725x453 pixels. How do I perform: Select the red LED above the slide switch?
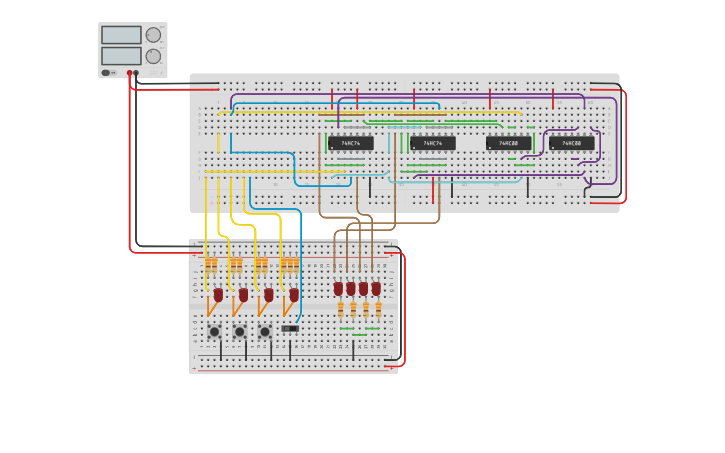point(294,295)
